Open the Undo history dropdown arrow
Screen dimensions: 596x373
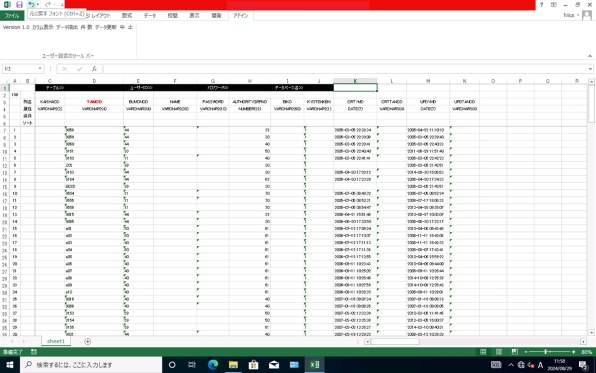38,5
